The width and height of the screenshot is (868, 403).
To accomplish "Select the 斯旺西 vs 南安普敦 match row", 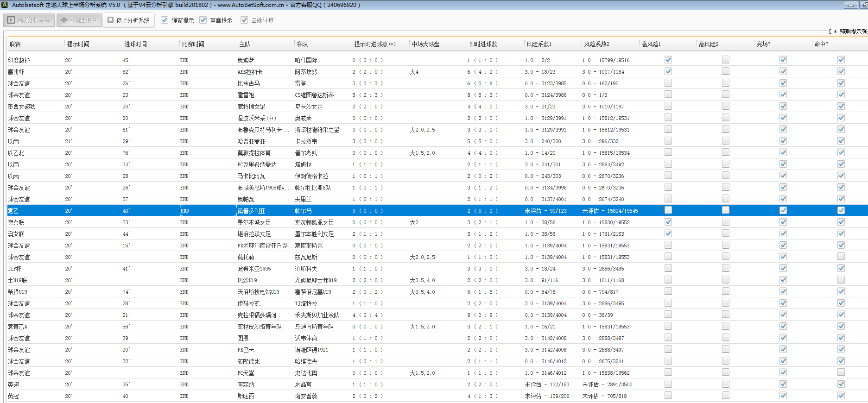I will click(246, 396).
